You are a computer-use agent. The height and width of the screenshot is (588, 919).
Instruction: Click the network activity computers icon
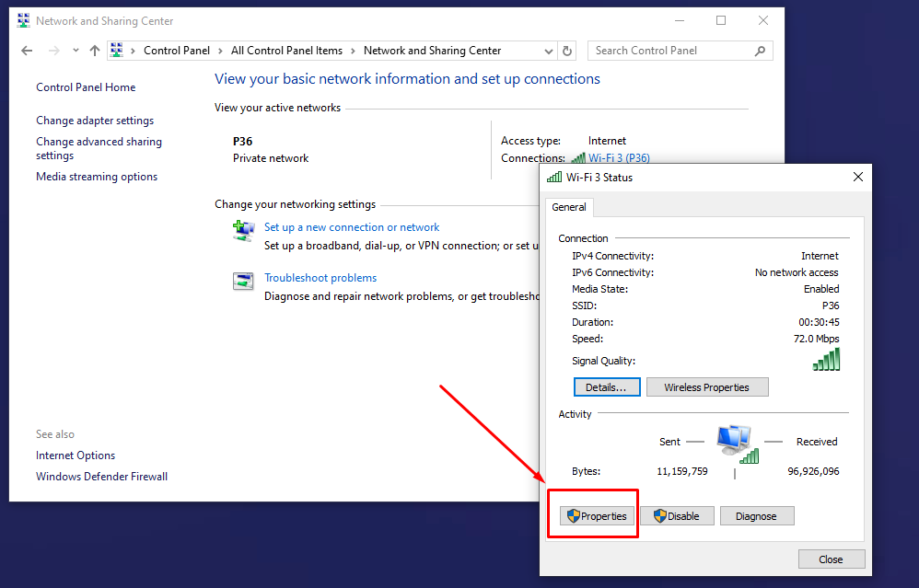[x=737, y=444]
